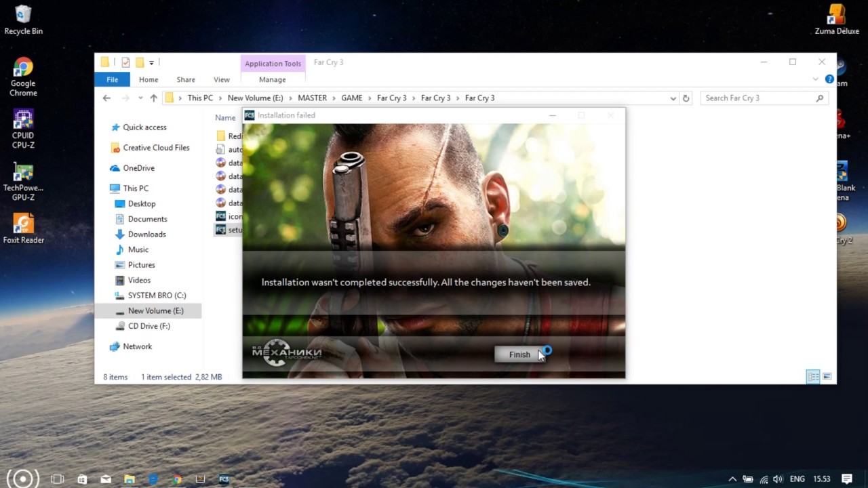This screenshot has height=488, width=868.
Task: Switch to the Home ribbon tab
Action: point(149,79)
